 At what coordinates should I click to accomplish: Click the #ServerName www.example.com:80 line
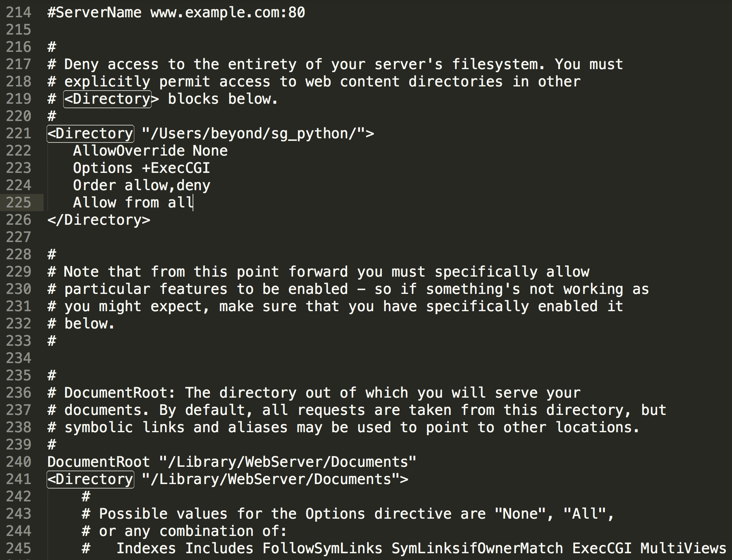(176, 12)
